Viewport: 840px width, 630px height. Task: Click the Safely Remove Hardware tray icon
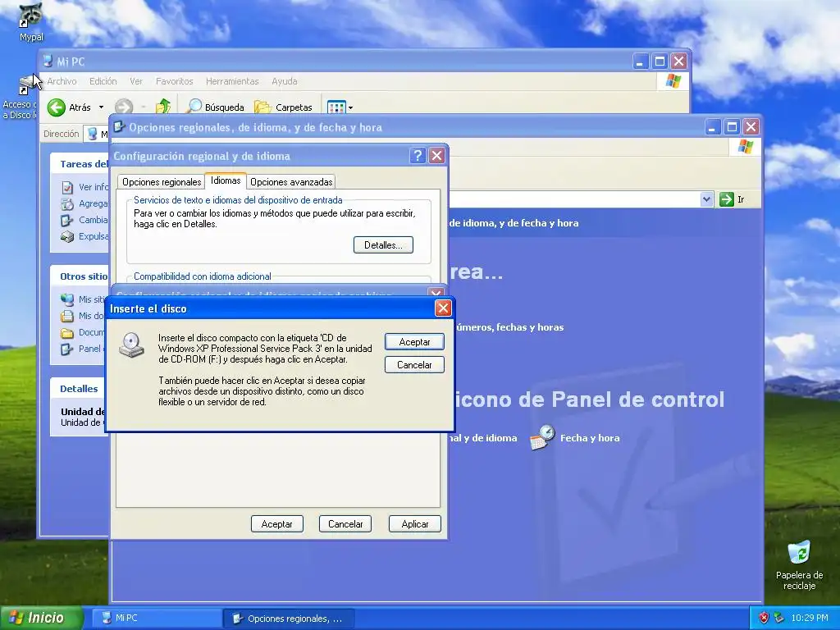pyautogui.click(x=779, y=619)
